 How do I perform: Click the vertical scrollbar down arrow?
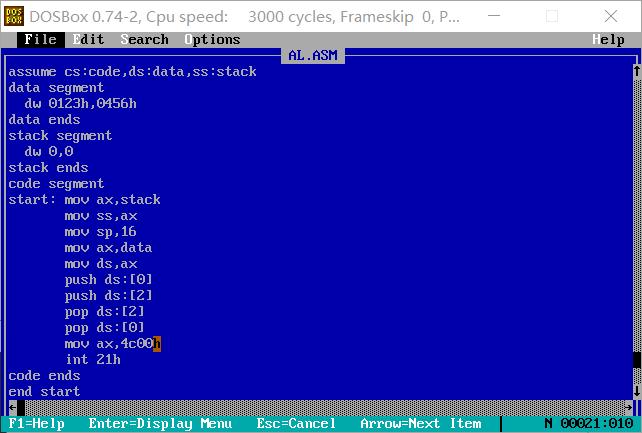pos(637,391)
